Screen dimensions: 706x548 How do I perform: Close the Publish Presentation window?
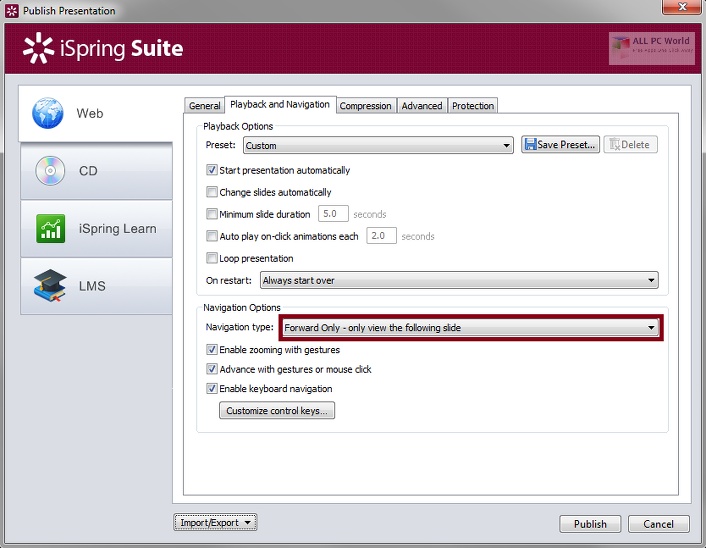click(683, 6)
